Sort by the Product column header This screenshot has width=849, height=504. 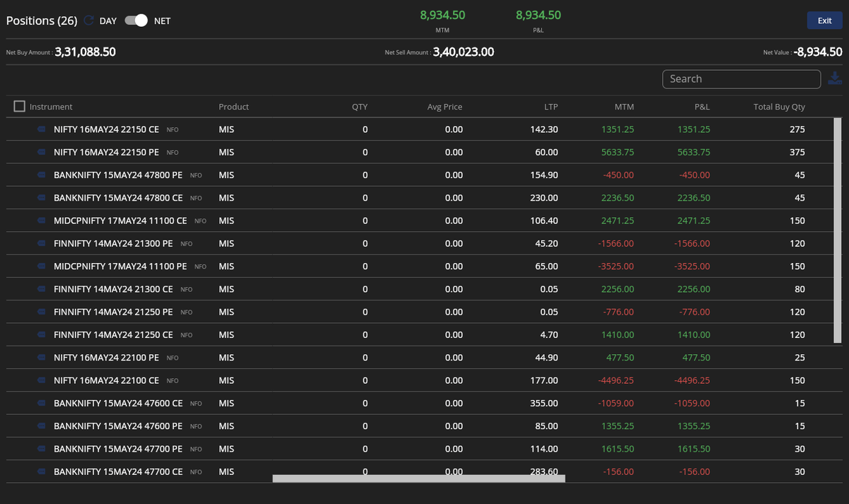point(233,107)
